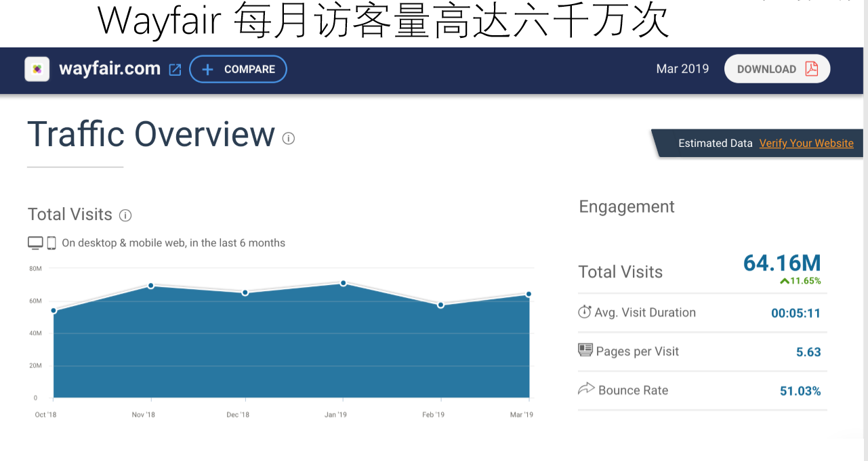
Task: Click the Bounce Rate arrow icon
Action: [585, 389]
